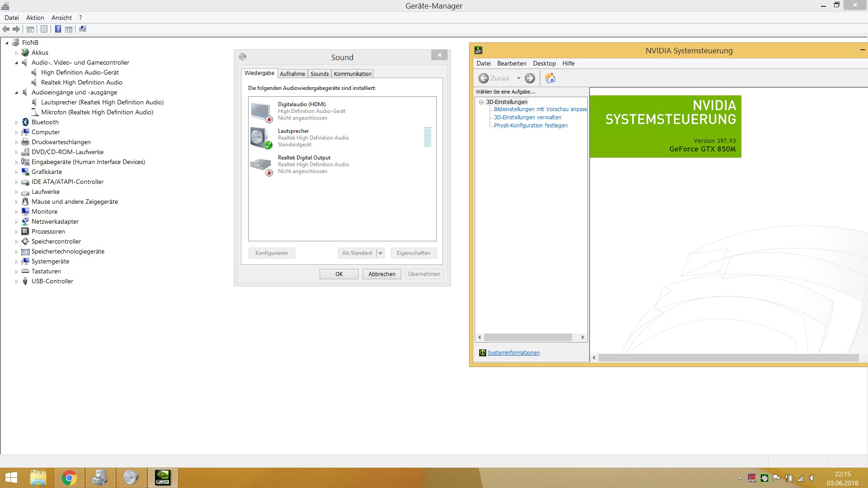This screenshot has height=488, width=868.
Task: Expand the Grafikkarte tree node
Action: (17, 172)
